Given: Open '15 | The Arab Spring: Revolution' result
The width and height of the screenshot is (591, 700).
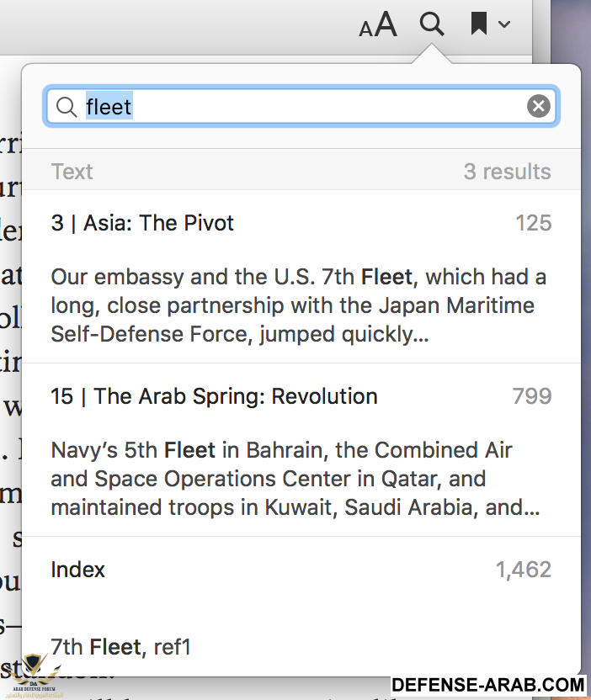Looking at the screenshot, I should point(214,396).
